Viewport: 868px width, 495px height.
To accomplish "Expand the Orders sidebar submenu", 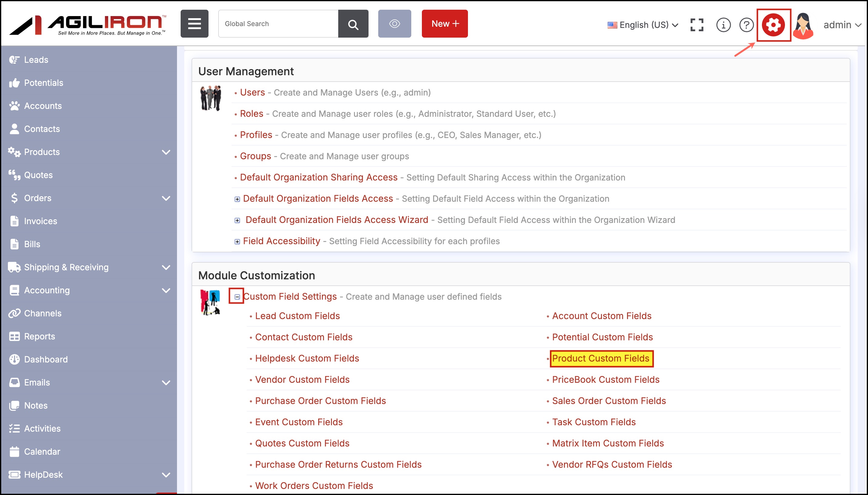I will coord(166,198).
